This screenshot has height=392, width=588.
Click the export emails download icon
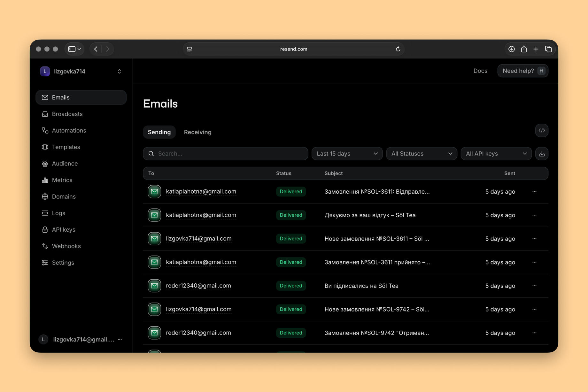pos(542,154)
